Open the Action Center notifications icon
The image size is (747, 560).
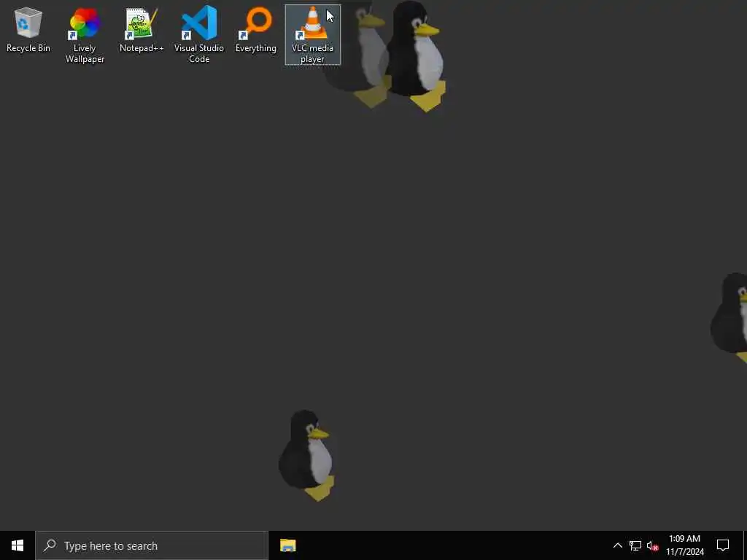723,545
